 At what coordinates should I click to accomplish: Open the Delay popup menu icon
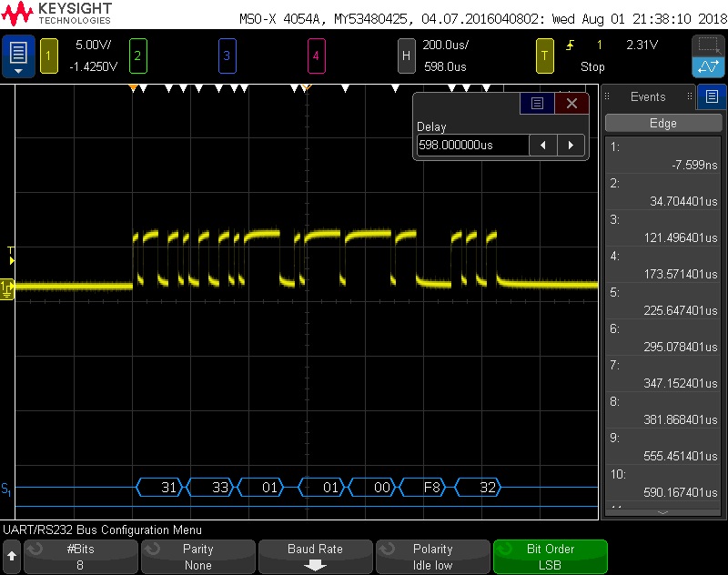click(x=537, y=104)
